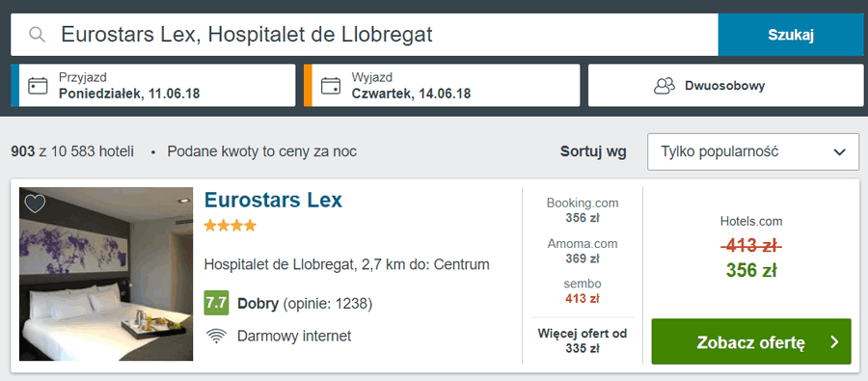Click the search magnifier icon
868x381 pixels.
[37, 35]
